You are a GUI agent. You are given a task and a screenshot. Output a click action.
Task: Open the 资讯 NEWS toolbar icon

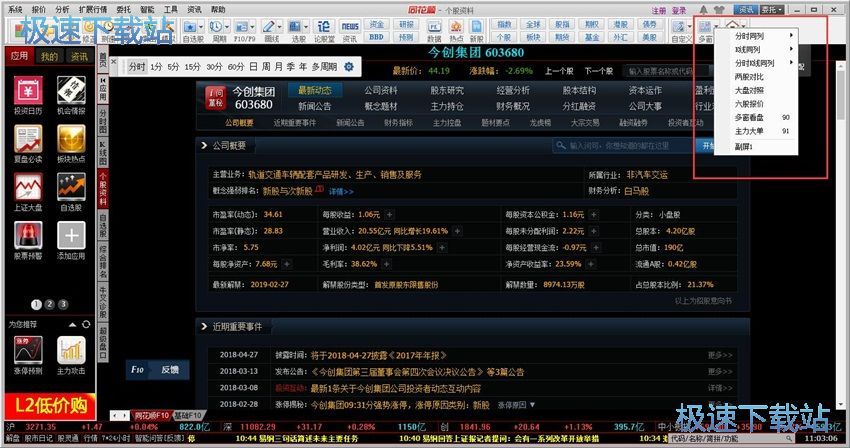point(350,27)
